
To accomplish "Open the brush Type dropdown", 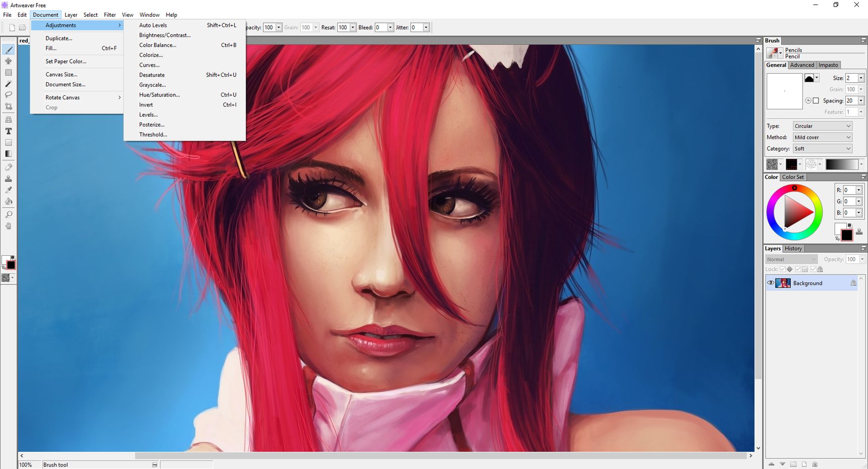I will pyautogui.click(x=822, y=126).
